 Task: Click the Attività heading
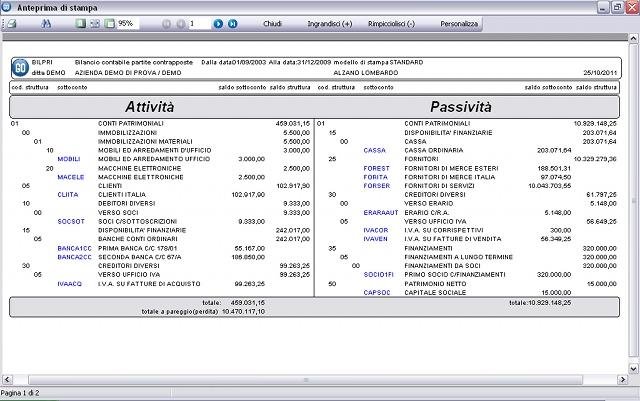point(149,107)
